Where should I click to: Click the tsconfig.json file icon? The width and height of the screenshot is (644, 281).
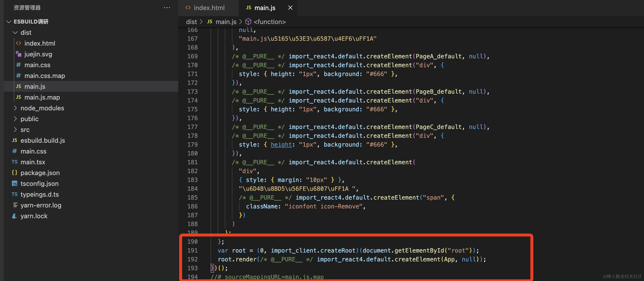coord(15,184)
